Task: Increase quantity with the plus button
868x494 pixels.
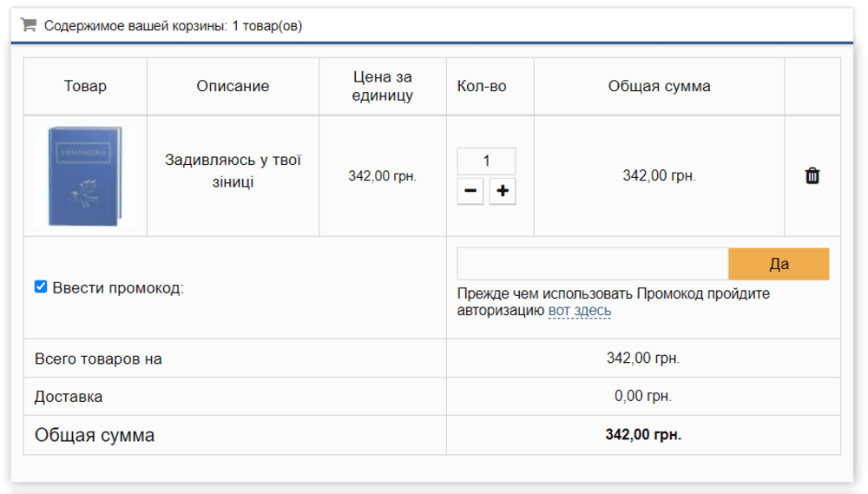Action: tap(502, 191)
